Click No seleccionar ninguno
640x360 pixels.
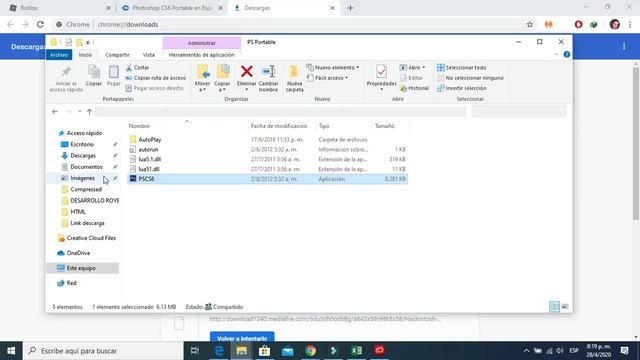point(470,78)
